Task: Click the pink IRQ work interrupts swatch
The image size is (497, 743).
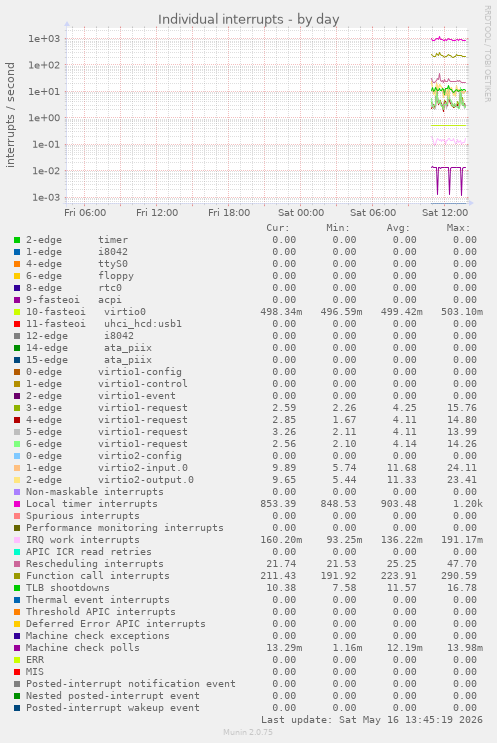Action: tap(17, 540)
